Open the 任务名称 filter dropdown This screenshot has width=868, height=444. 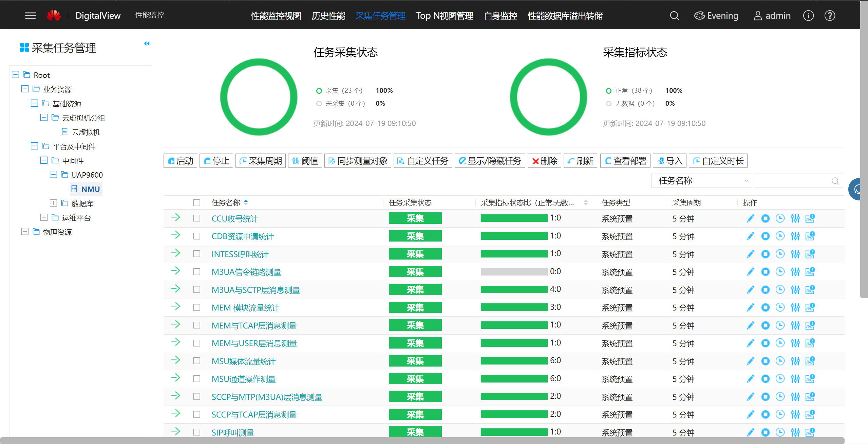(701, 181)
